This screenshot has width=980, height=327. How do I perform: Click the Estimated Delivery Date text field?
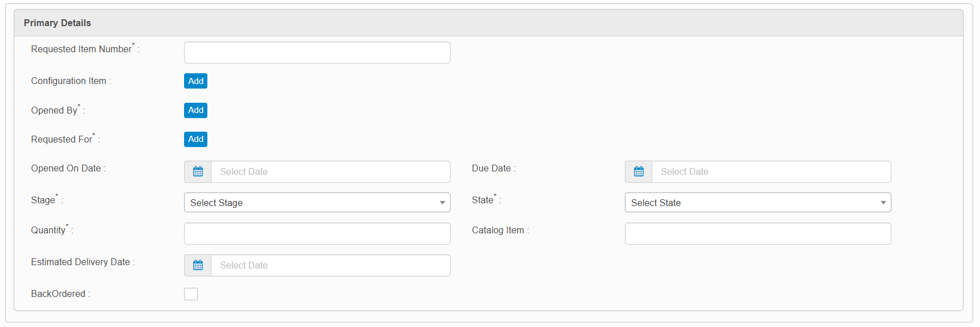point(330,265)
